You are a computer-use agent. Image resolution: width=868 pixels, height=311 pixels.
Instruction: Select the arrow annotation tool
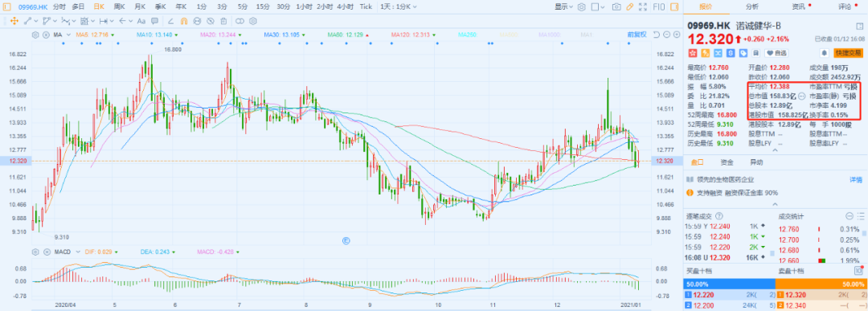click(x=122, y=21)
